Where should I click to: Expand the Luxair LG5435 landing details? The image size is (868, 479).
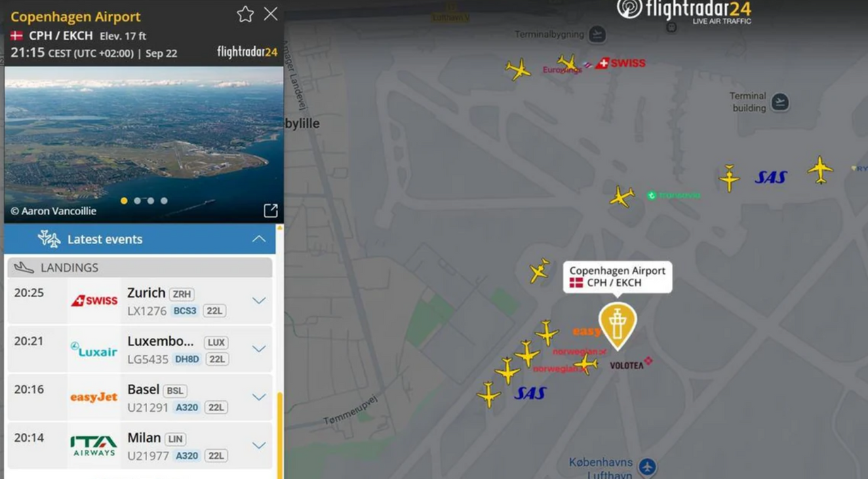pyautogui.click(x=259, y=349)
